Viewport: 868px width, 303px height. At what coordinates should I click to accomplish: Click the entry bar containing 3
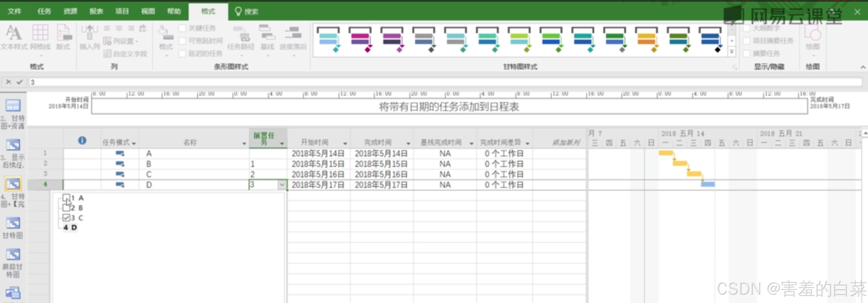445,82
